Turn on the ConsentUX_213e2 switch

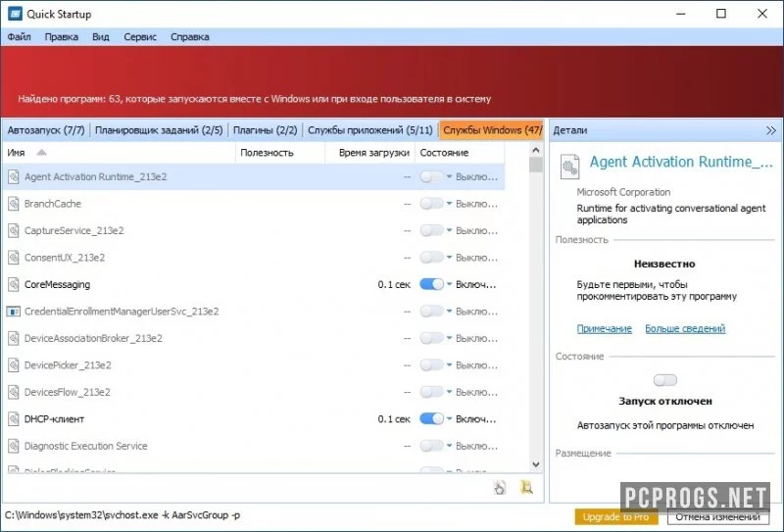[x=431, y=258]
